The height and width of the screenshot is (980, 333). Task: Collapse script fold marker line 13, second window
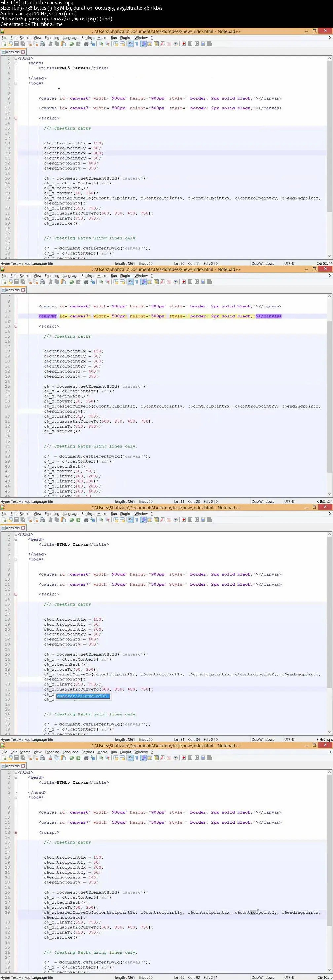tap(16, 326)
